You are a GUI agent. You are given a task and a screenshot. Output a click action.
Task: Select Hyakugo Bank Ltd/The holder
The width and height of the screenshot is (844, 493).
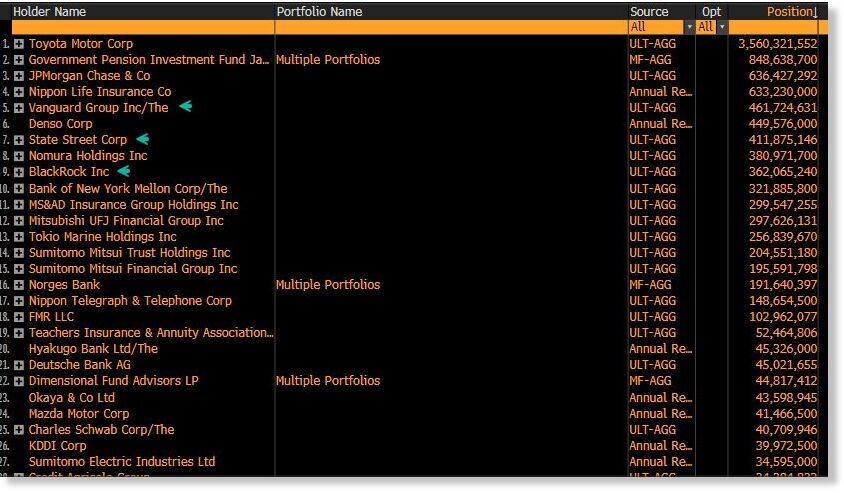click(x=93, y=349)
